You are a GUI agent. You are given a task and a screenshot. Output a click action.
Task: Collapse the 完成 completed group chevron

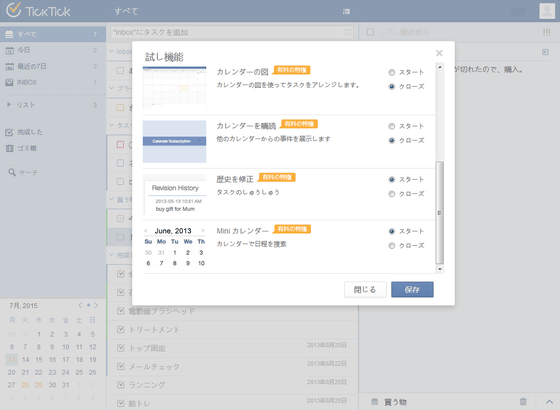(x=112, y=255)
